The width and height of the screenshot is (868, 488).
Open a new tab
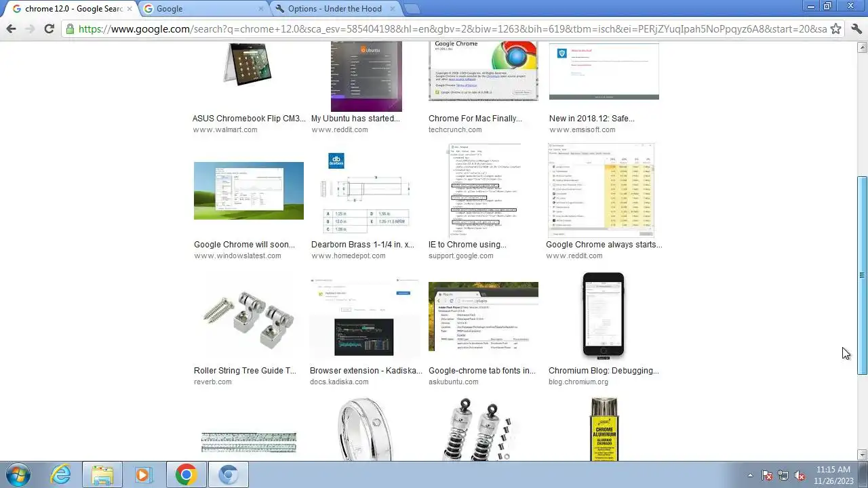[412, 9]
